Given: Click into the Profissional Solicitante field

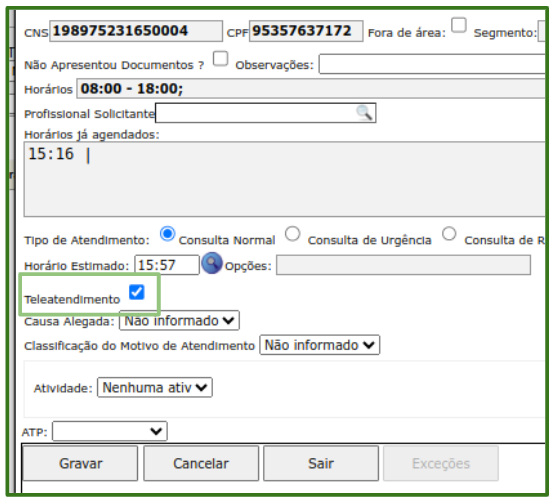Looking at the screenshot, I should 266,113.
